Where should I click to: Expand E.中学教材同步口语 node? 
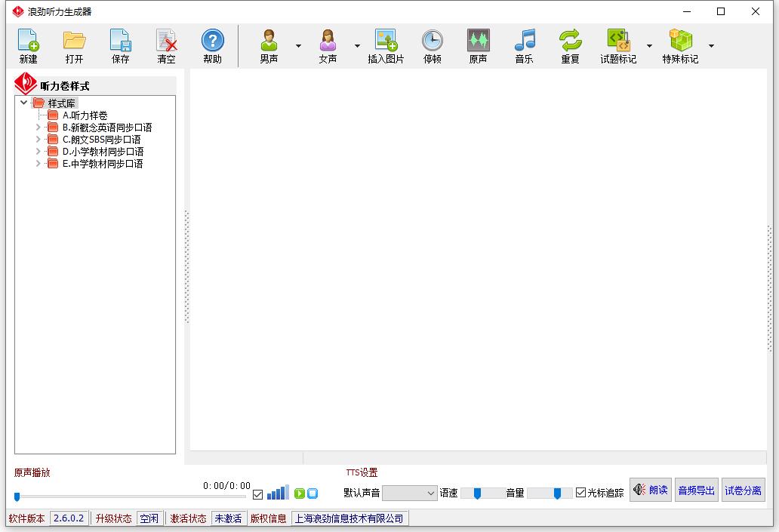pos(38,163)
